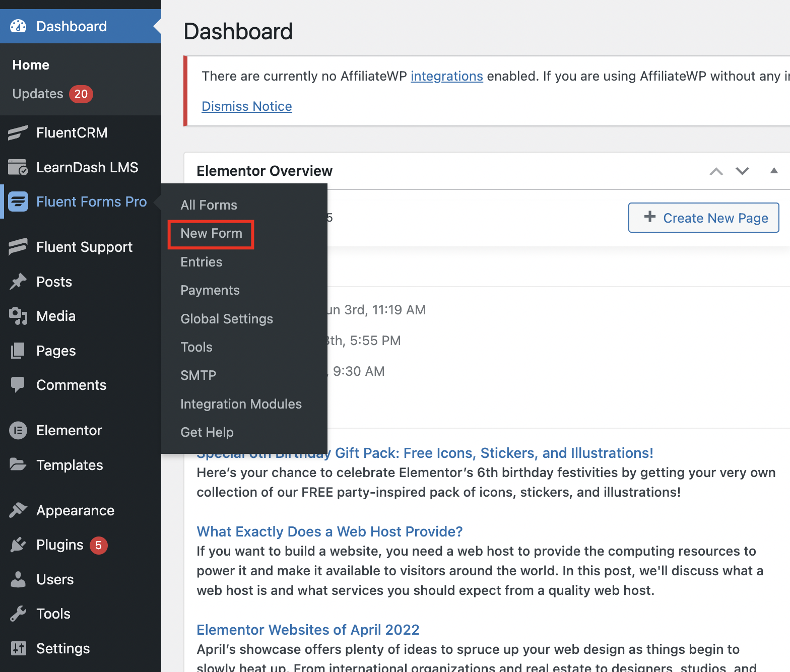Click the Pages icon in sidebar

tap(18, 351)
